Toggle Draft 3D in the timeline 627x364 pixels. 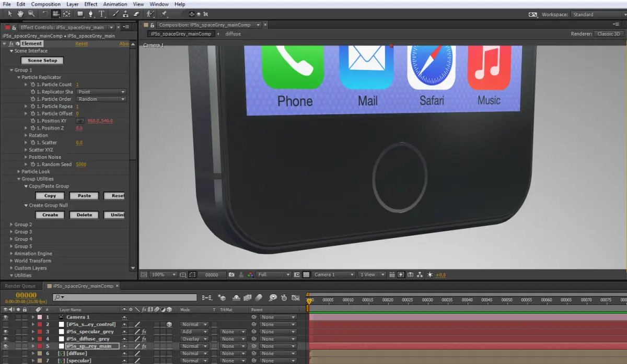(223, 298)
